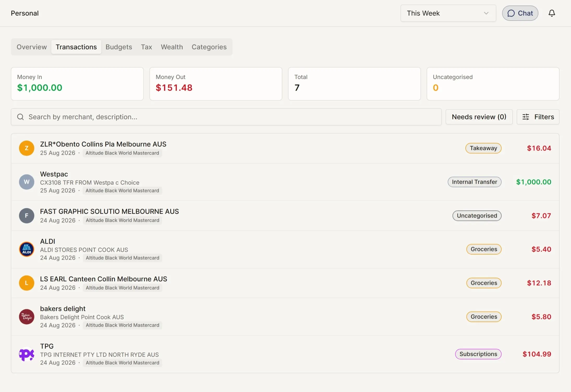Open FAST GRAPHIC SOLUTIO MELBOURNE AUS transaction
Viewport: 571px width, 392px height.
110,211
